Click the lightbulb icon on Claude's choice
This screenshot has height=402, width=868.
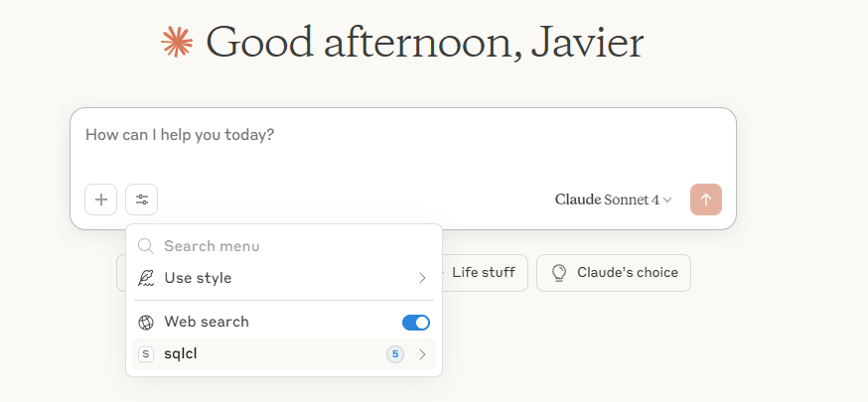559,272
